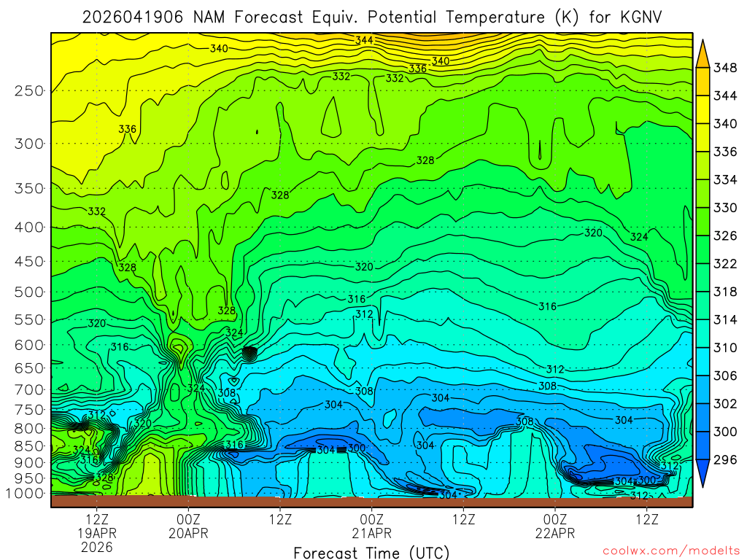Select the 750 pressure-level axis label
This screenshot has width=747, height=560.
29,410
